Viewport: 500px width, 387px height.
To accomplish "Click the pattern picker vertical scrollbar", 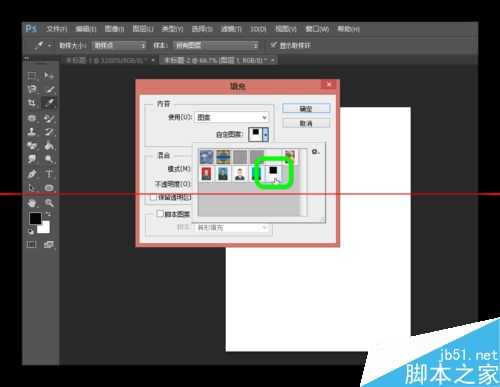I will 303,182.
